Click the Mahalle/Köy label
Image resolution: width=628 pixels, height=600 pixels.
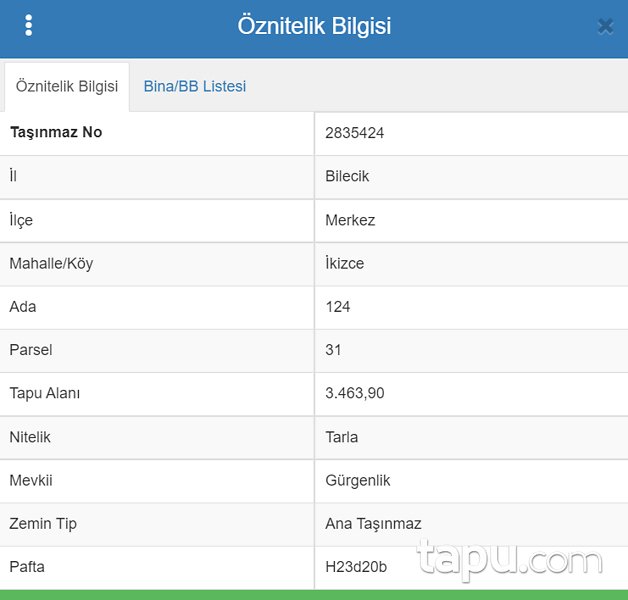click(51, 264)
